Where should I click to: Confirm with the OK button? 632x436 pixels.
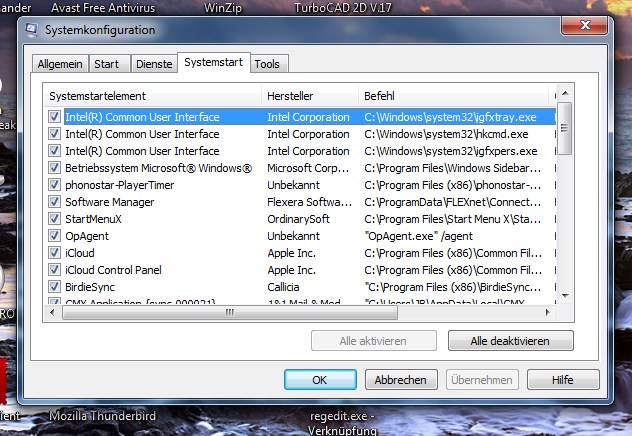click(x=320, y=380)
